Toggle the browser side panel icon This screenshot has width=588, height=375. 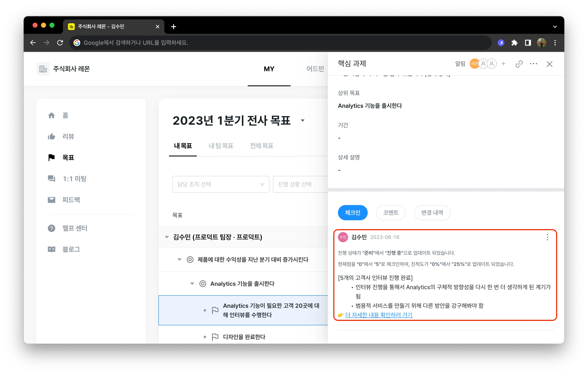pyautogui.click(x=528, y=43)
